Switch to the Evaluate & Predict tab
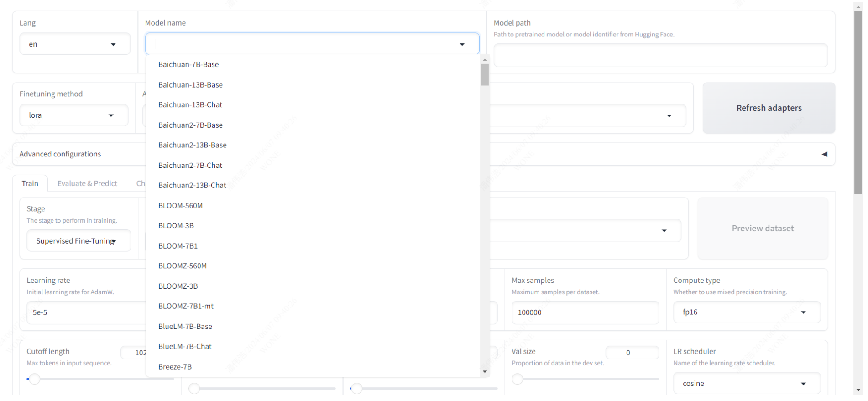Screen dimensions: 868x401 pyautogui.click(x=87, y=183)
